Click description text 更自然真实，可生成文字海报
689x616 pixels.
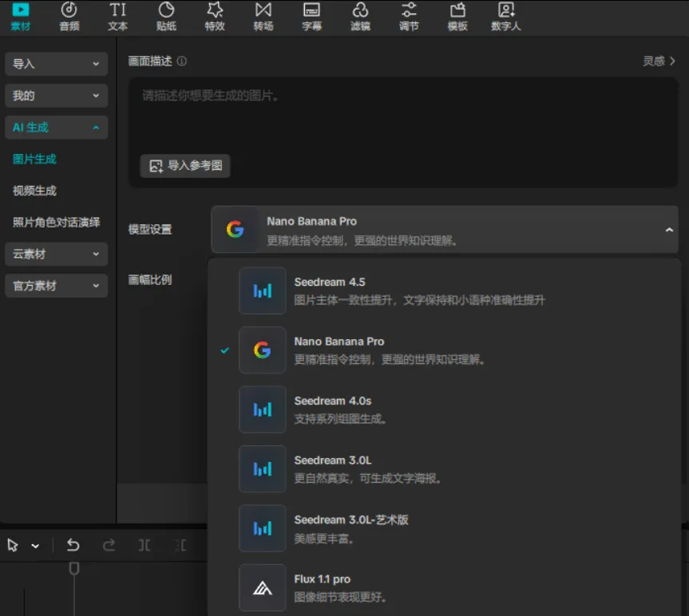tap(367, 478)
